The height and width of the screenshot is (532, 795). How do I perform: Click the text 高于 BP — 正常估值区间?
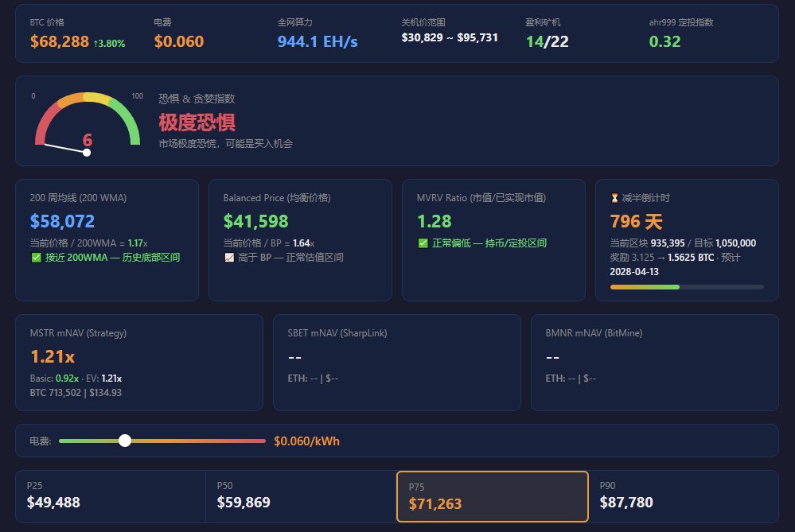[290, 258]
